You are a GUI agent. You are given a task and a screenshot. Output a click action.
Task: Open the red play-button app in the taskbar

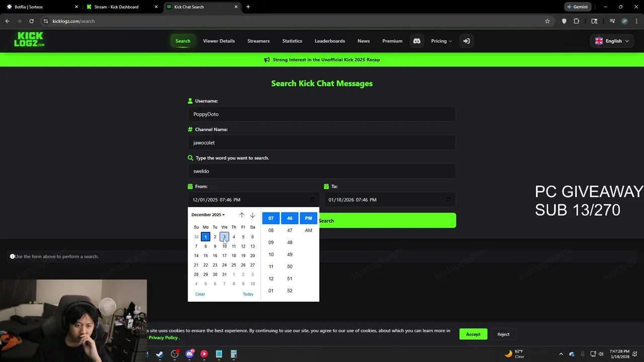point(204,354)
